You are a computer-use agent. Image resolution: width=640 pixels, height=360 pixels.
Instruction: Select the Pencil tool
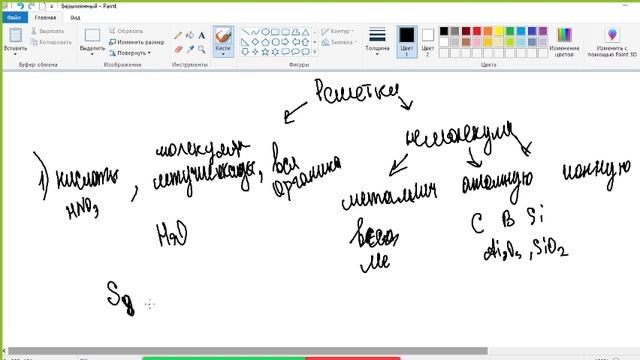tap(178, 36)
